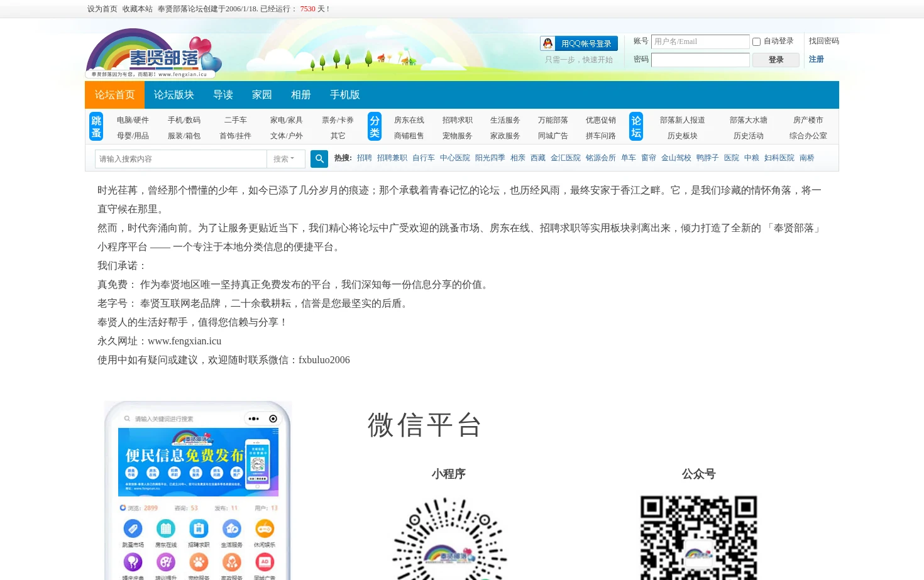Open the 生活服务 board
This screenshot has height=580, width=924.
coord(505,120)
